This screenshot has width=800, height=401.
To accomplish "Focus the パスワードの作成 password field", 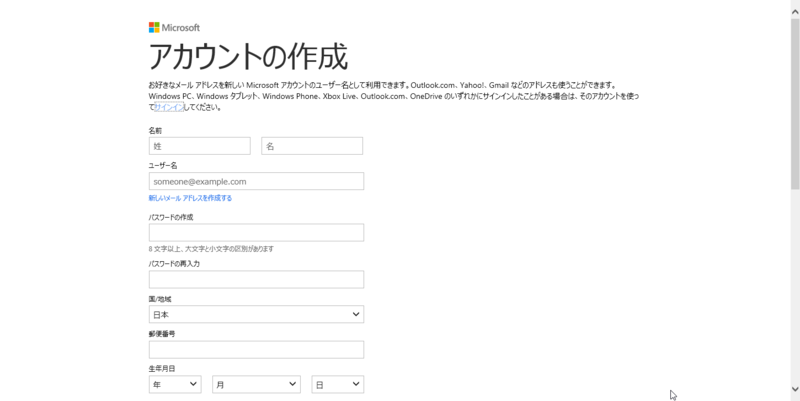I will [x=256, y=233].
